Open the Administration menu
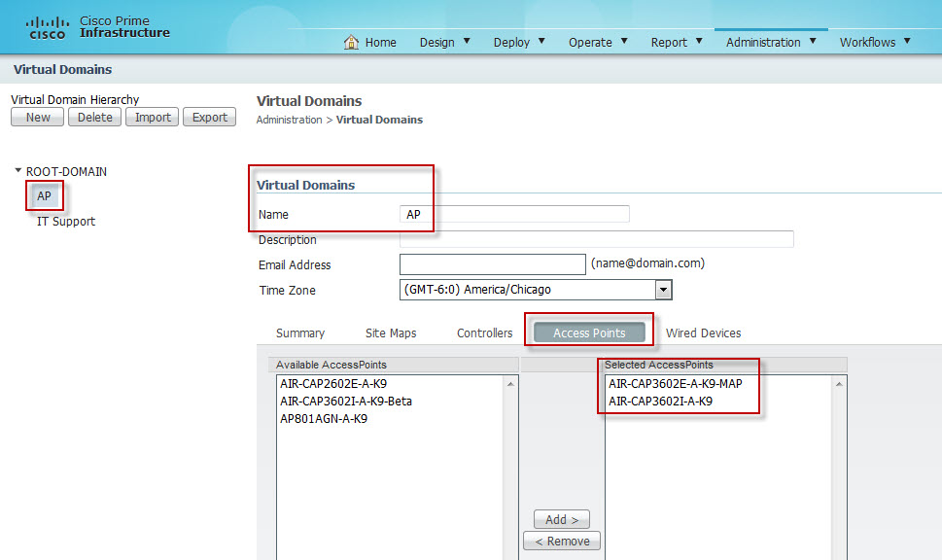 763,43
